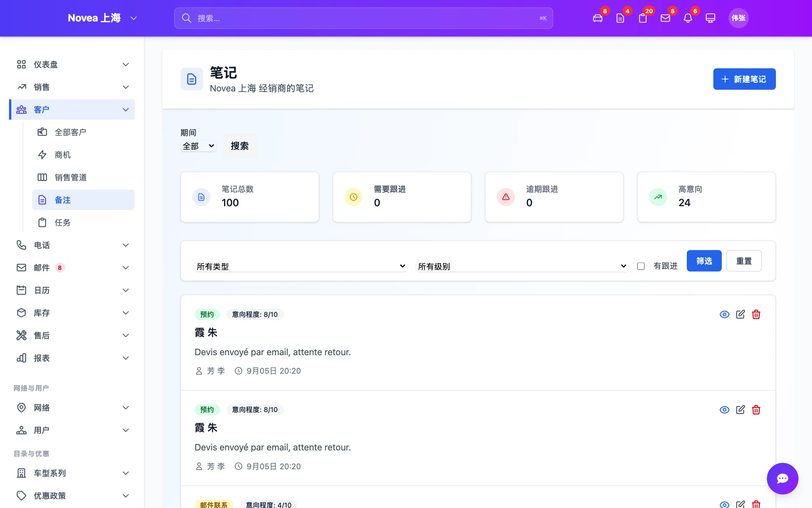Expand the 销售 sidebar section
This screenshot has height=508, width=812.
coord(72,87)
